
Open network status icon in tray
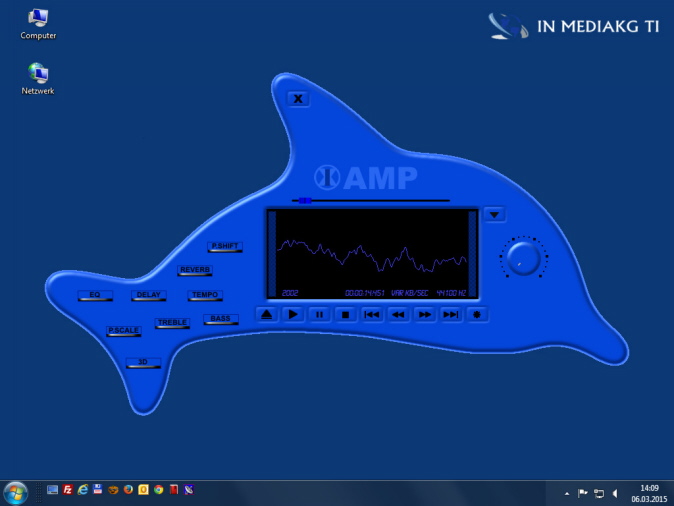(599, 494)
